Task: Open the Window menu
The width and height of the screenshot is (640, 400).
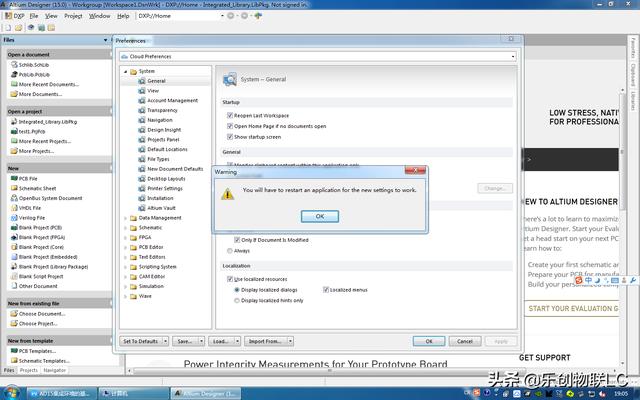Action: [x=100, y=16]
